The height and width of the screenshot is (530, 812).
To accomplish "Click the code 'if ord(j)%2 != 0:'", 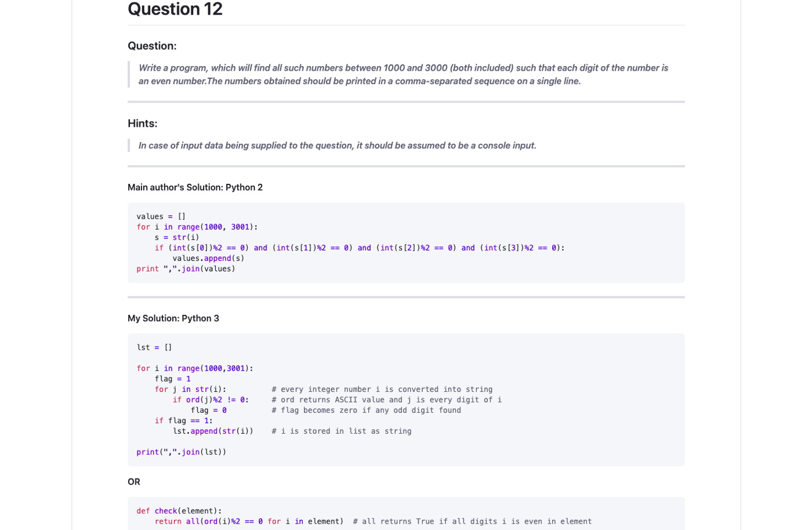I will click(x=211, y=400).
